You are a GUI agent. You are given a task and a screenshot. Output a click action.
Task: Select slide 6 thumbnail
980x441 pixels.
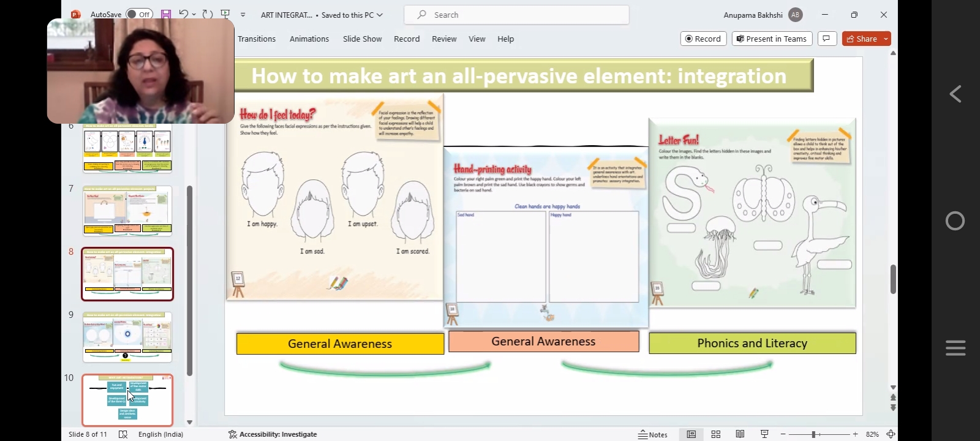(x=127, y=148)
